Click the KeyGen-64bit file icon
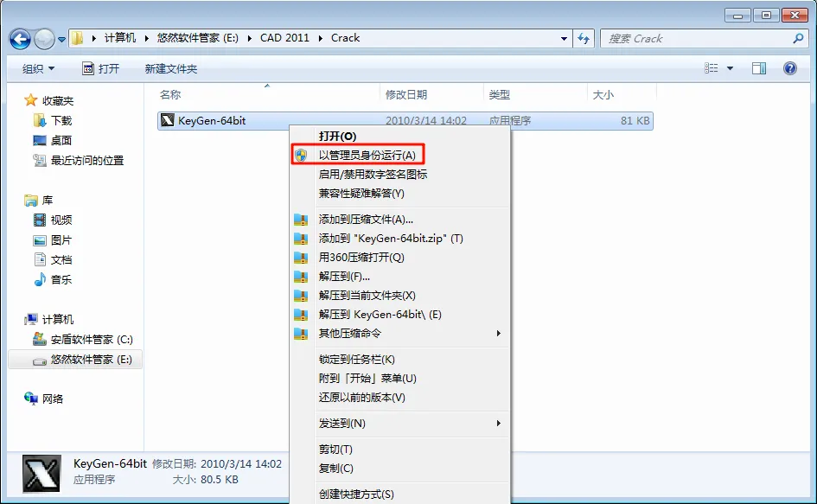This screenshot has width=817, height=504. click(167, 120)
